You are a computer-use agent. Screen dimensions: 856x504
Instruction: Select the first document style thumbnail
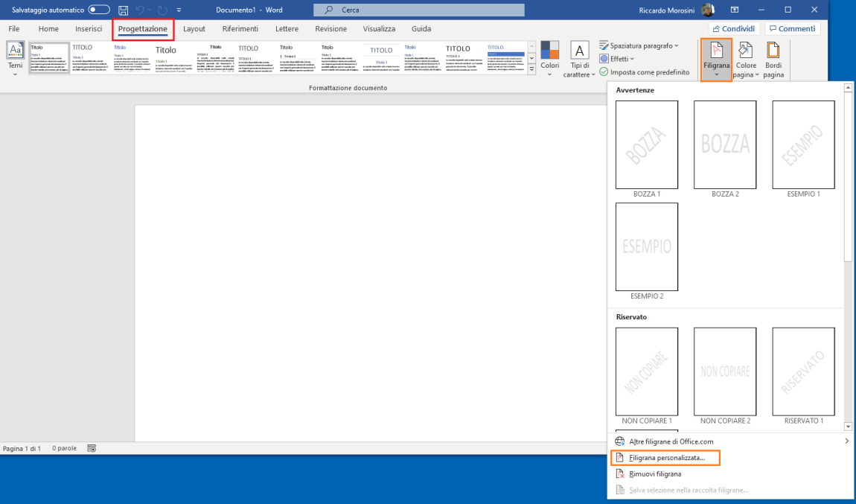click(49, 58)
